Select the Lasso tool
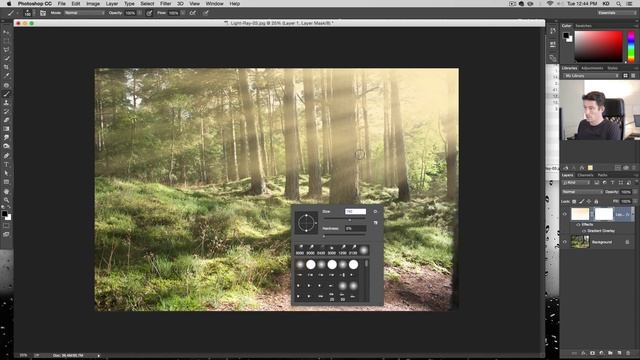 click(6, 49)
